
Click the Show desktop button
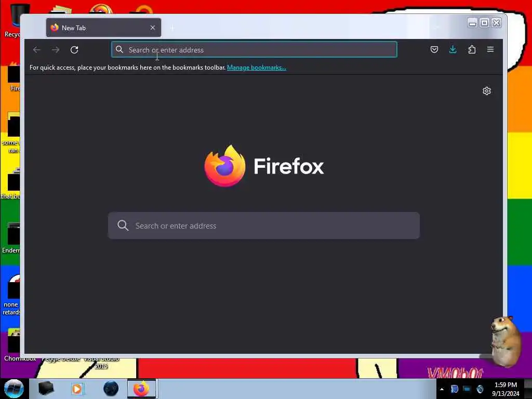click(528, 389)
